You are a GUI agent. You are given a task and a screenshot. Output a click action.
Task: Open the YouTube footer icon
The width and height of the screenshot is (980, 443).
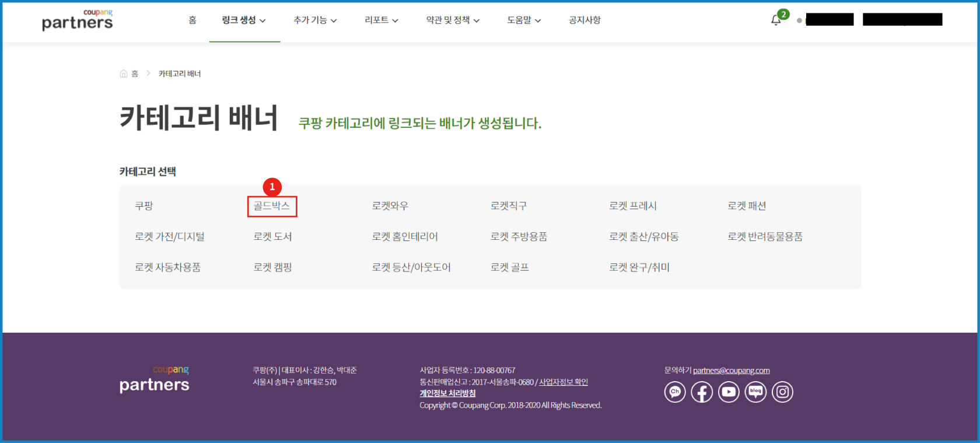click(x=729, y=392)
